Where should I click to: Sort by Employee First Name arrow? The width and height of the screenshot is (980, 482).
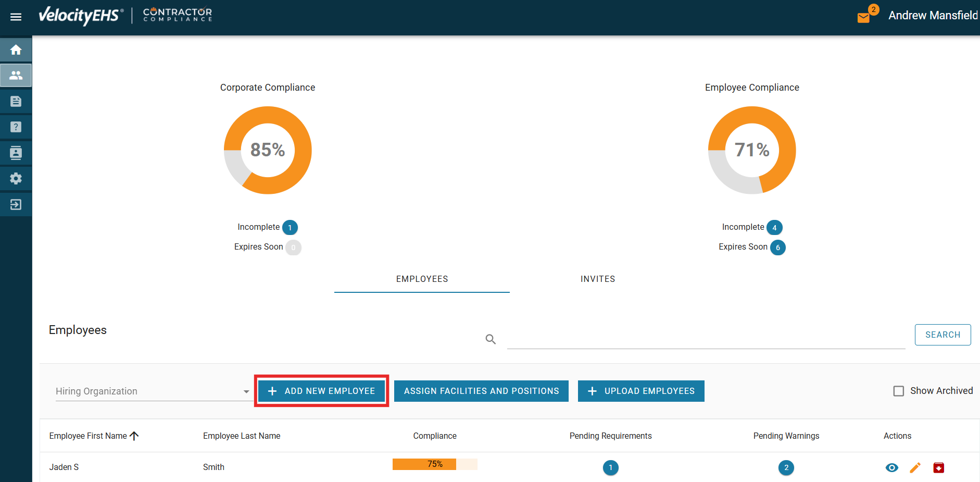134,436
